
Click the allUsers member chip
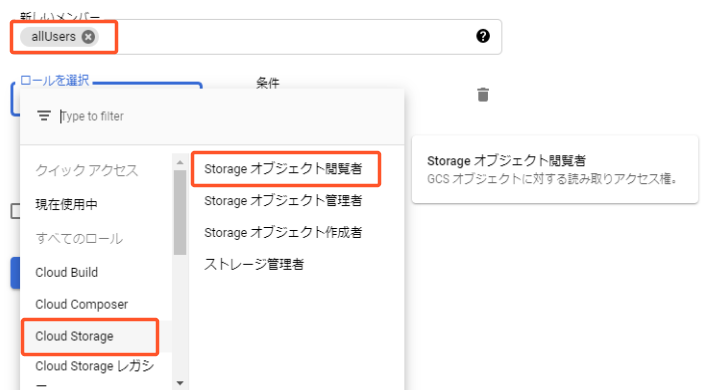pos(53,37)
